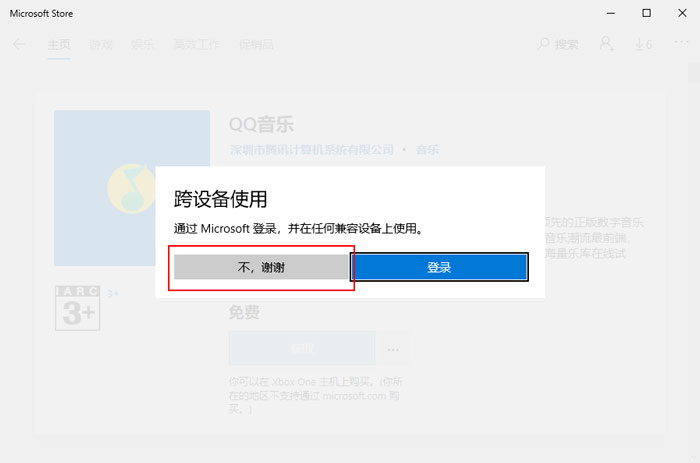The width and height of the screenshot is (700, 463).
Task: Open the 主页 home tab
Action: (x=59, y=45)
